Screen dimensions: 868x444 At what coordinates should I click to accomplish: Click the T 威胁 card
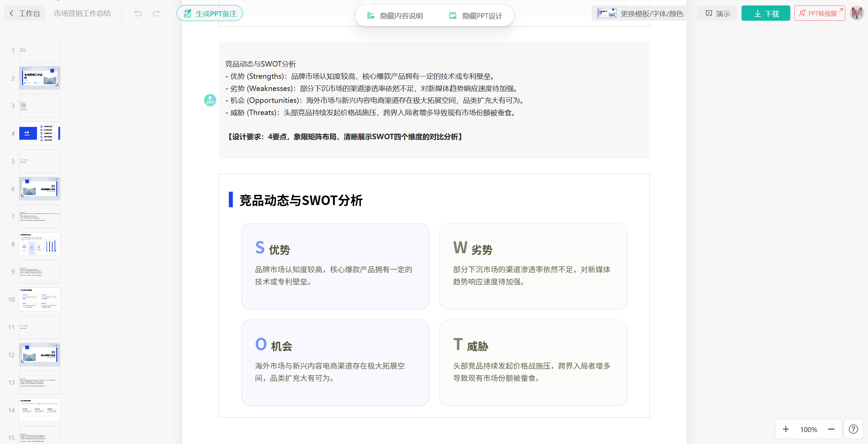[x=533, y=363]
